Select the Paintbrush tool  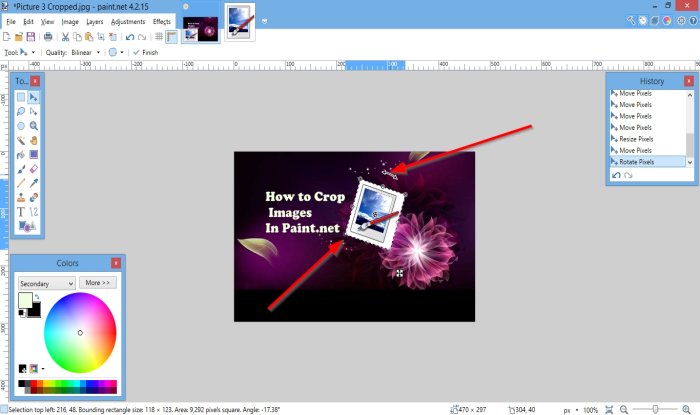(21, 169)
